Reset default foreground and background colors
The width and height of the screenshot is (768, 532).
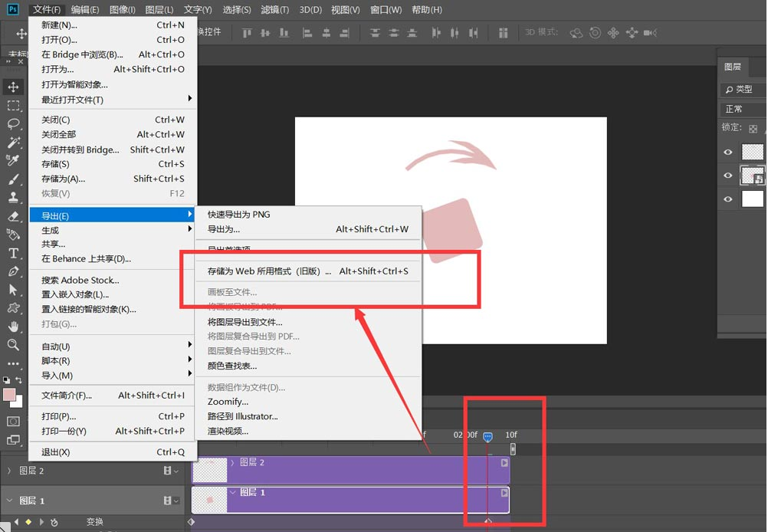pos(6,379)
